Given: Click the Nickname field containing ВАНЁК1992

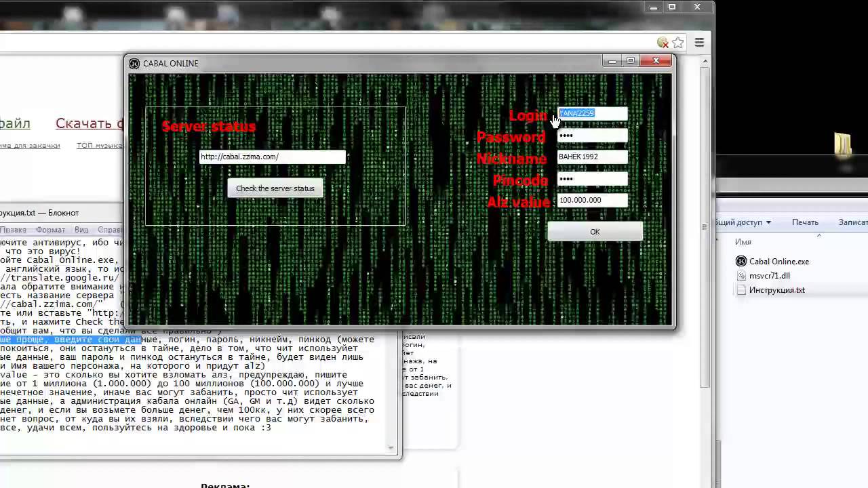Looking at the screenshot, I should point(592,157).
